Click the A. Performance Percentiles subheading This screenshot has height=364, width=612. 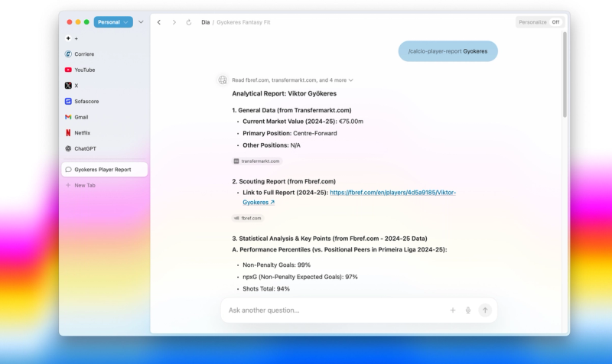coord(340,250)
